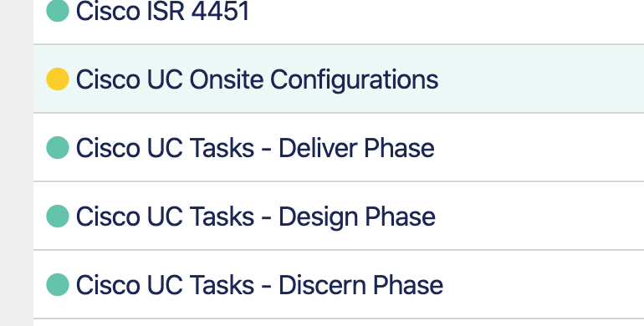The image size is (644, 326).
Task: Click the green dot next to Discern Phase
Action: click(58, 284)
